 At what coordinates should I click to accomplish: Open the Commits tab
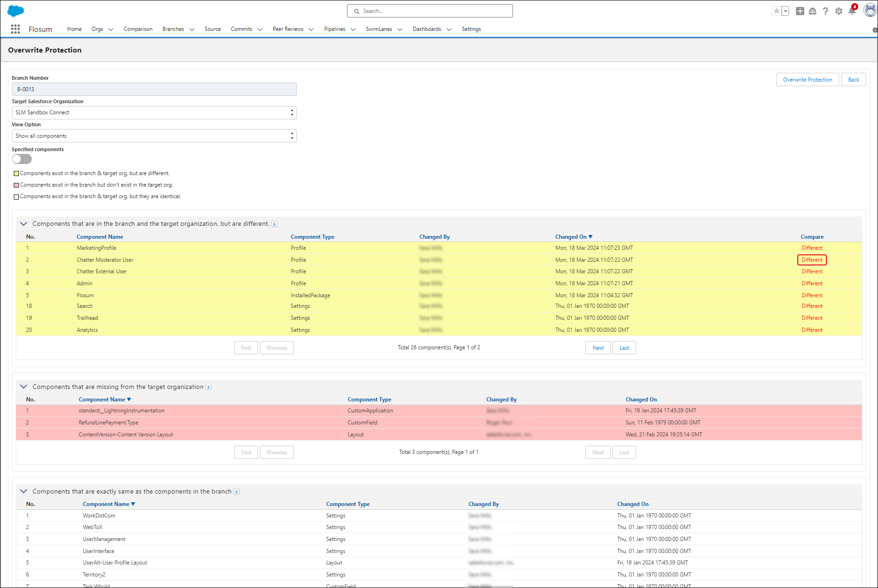click(242, 29)
